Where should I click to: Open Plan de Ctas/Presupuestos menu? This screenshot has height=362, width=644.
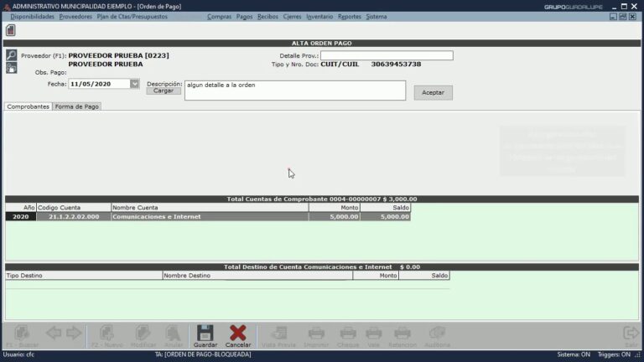[132, 17]
